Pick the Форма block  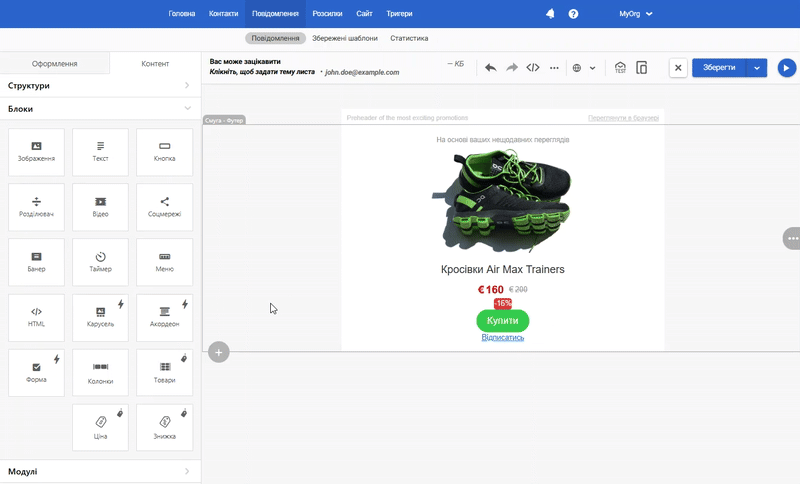(36, 373)
